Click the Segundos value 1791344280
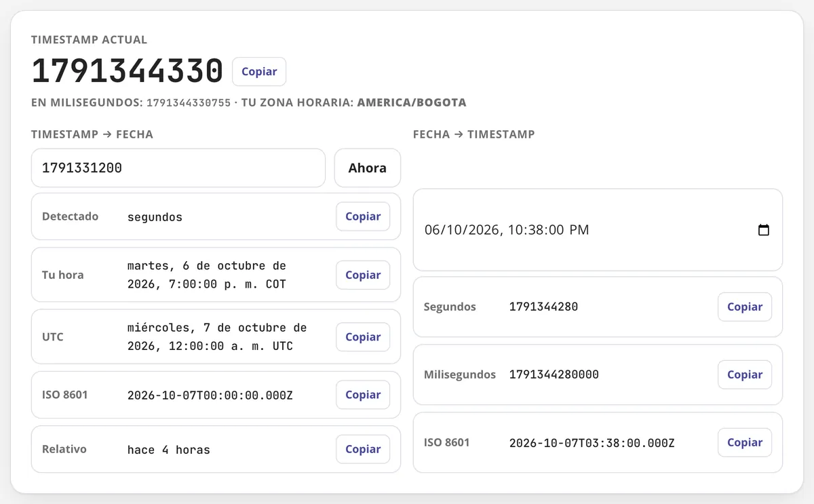Viewport: 814px width, 504px height. coord(543,307)
